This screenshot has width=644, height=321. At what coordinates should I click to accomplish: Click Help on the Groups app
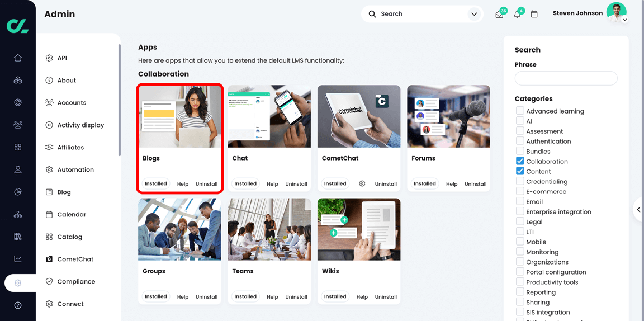183,297
